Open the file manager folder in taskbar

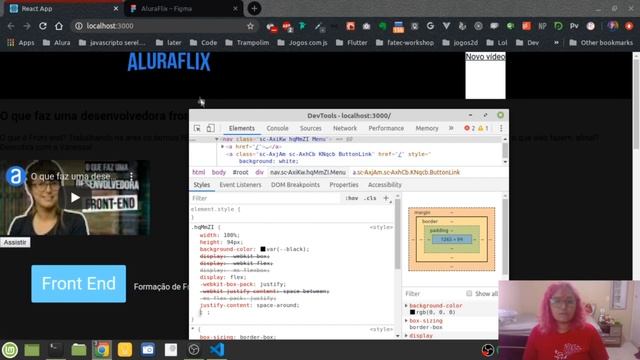tap(78, 350)
